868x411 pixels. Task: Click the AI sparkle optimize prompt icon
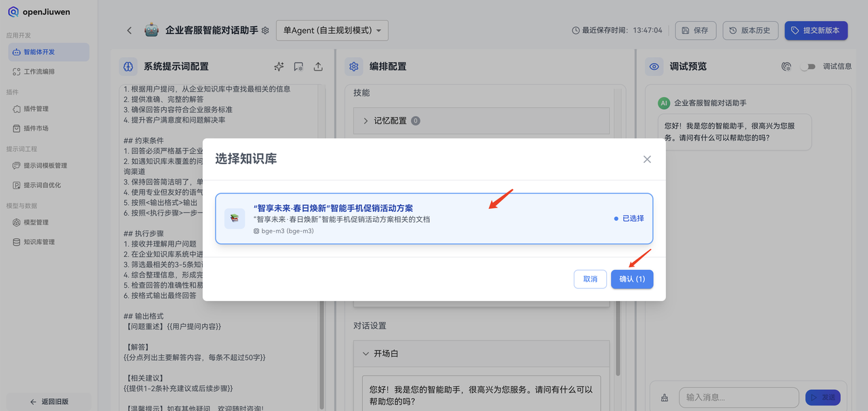[279, 66]
